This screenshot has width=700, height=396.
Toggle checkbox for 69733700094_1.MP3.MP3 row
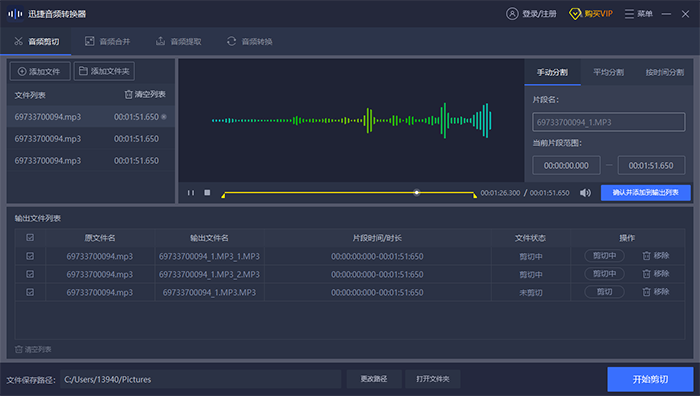coord(30,292)
